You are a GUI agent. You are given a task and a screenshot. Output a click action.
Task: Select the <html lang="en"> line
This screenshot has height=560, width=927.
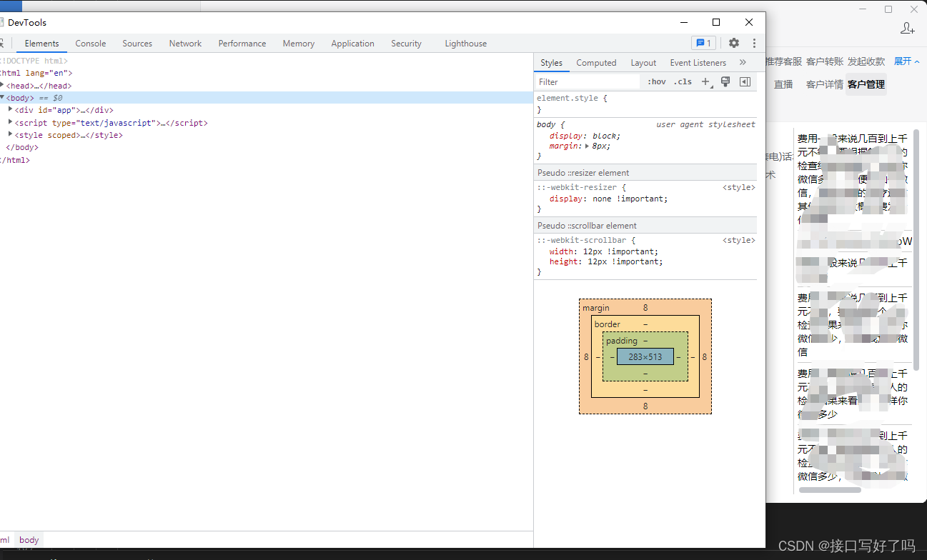36,73
